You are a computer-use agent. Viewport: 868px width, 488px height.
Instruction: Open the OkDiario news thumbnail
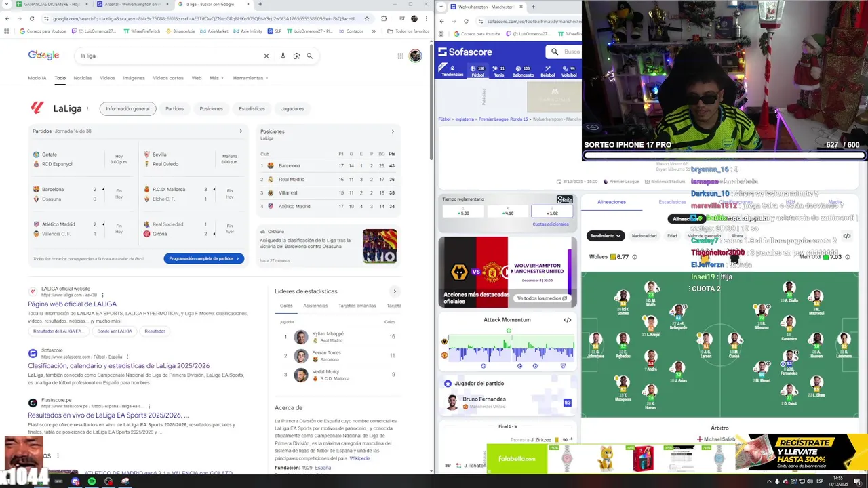click(x=380, y=246)
